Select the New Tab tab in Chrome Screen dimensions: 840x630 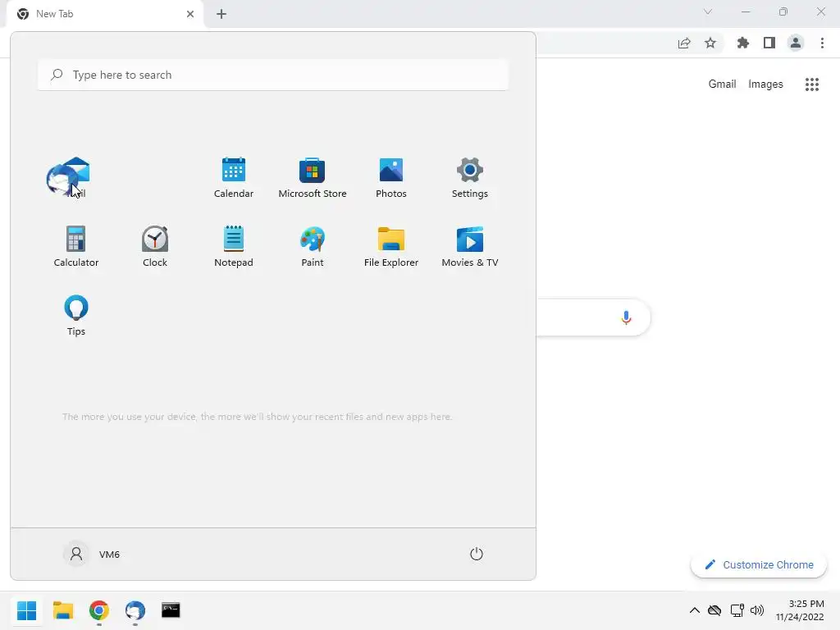pos(105,14)
